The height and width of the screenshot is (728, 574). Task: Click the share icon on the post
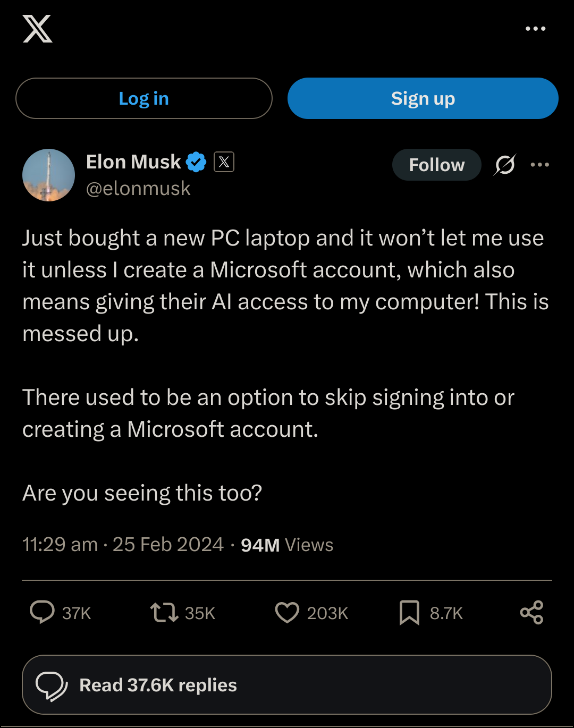pos(531,612)
